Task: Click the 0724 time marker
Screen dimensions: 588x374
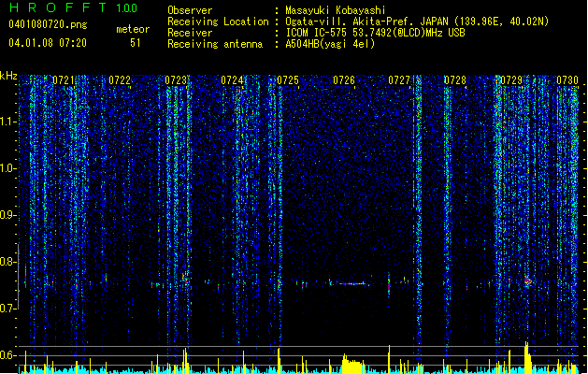Action: [232, 80]
